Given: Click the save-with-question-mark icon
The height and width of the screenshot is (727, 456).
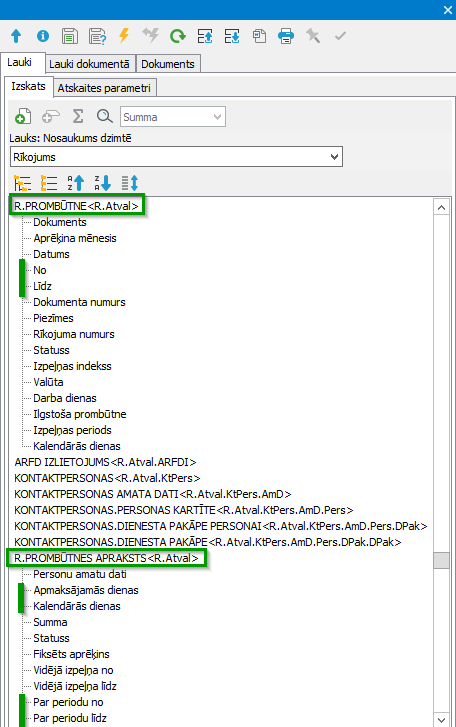Looking at the screenshot, I should pyautogui.click(x=97, y=36).
